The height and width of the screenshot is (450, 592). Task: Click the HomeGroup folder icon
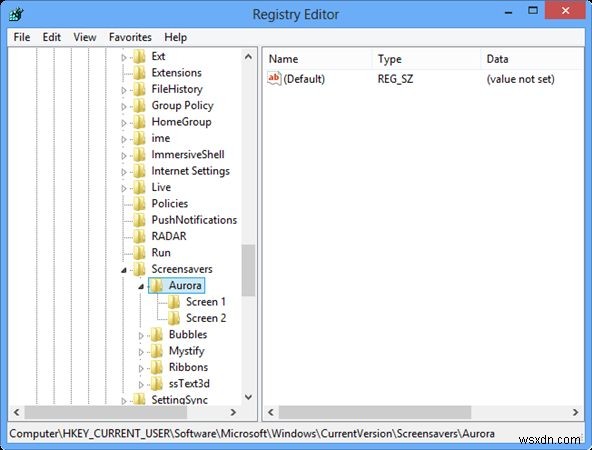[x=139, y=122]
